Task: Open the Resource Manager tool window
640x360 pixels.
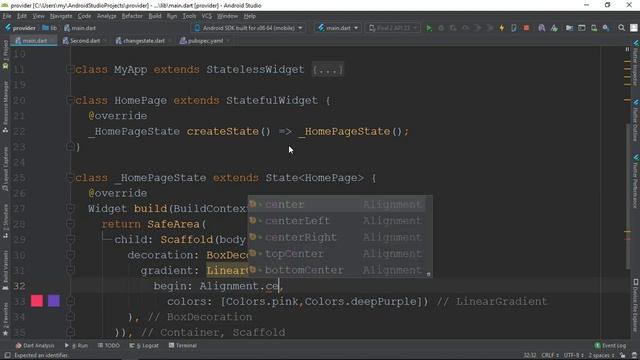Action: pos(5,107)
